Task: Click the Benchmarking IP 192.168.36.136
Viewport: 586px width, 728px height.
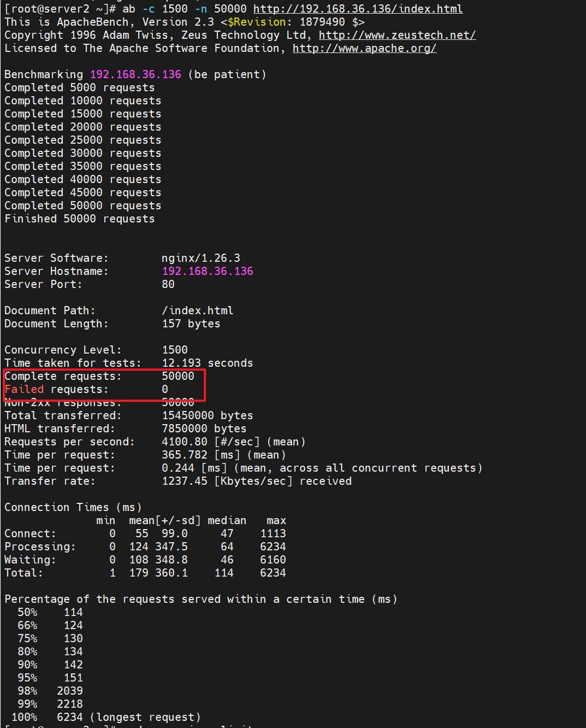Action: coord(135,74)
